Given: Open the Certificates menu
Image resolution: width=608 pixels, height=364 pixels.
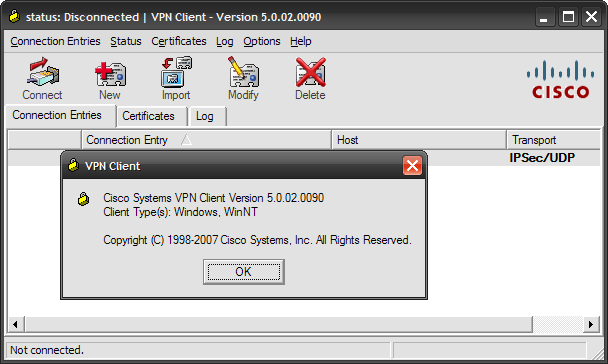Looking at the screenshot, I should pos(179,41).
